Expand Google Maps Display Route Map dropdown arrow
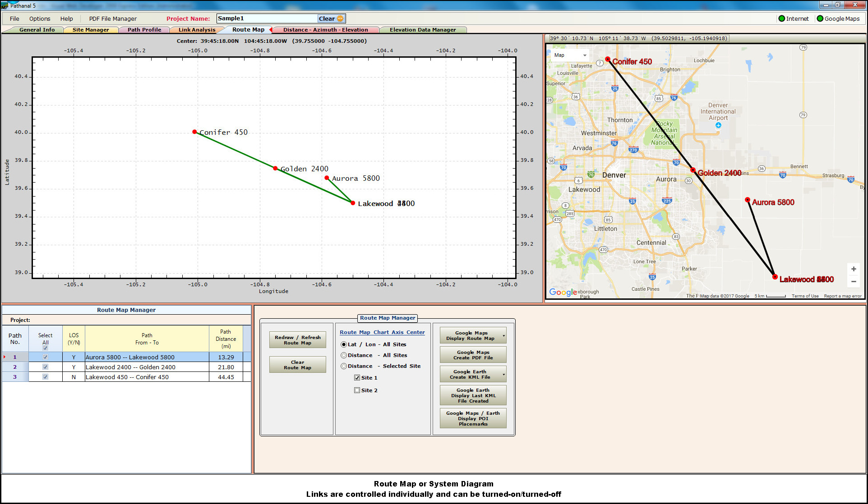This screenshot has height=504, width=868. [503, 336]
